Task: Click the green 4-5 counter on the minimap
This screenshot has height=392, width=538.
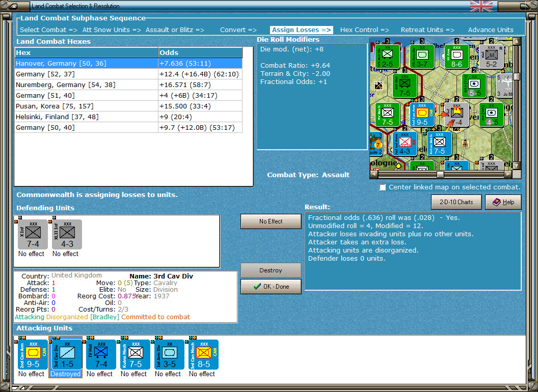Action: click(491, 114)
